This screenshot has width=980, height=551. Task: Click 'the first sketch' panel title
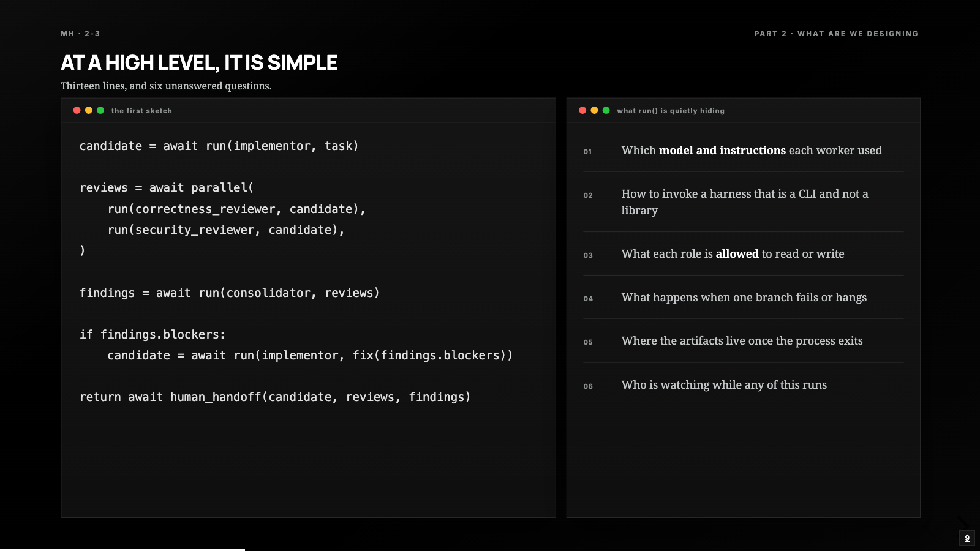(x=141, y=111)
